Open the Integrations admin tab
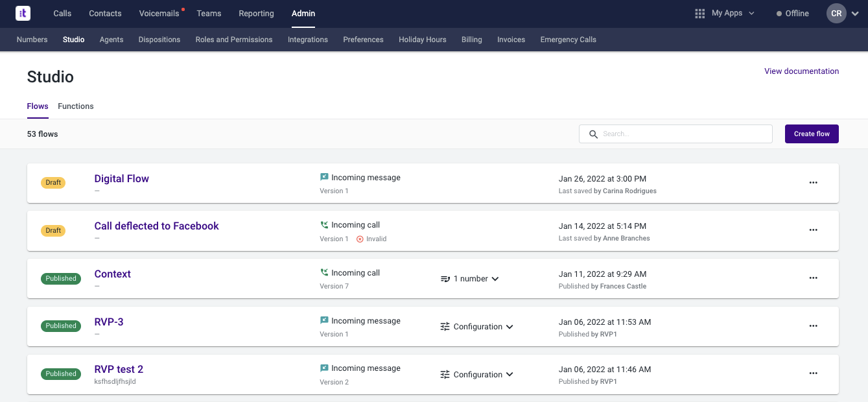 point(308,40)
